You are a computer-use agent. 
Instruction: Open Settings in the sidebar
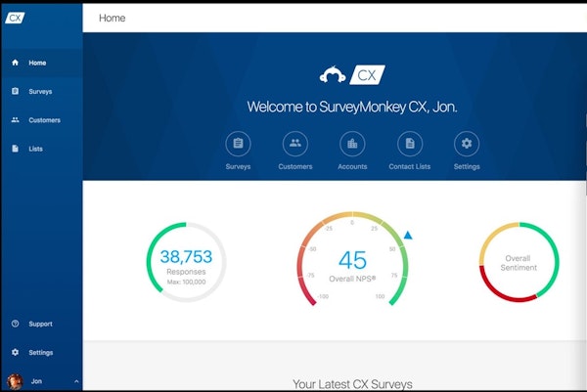[40, 352]
